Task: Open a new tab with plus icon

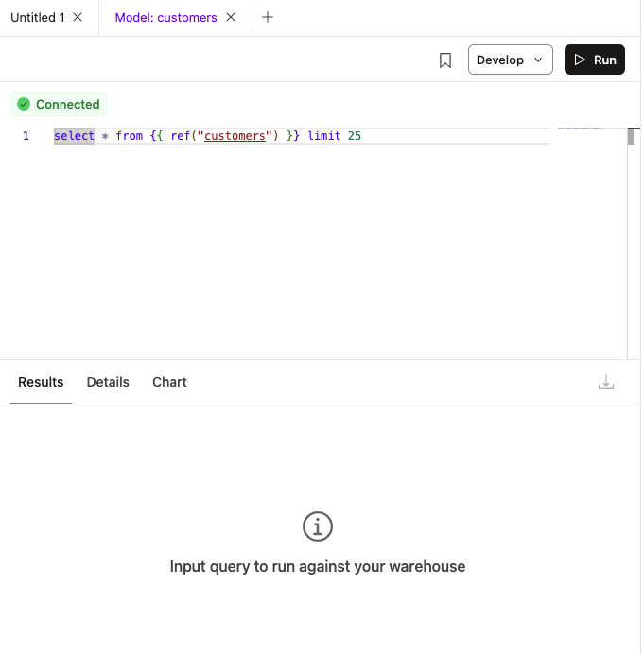Action: (268, 17)
